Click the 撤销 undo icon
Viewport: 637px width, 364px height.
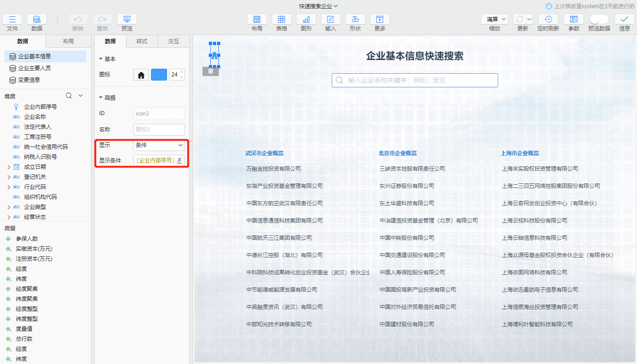78,19
